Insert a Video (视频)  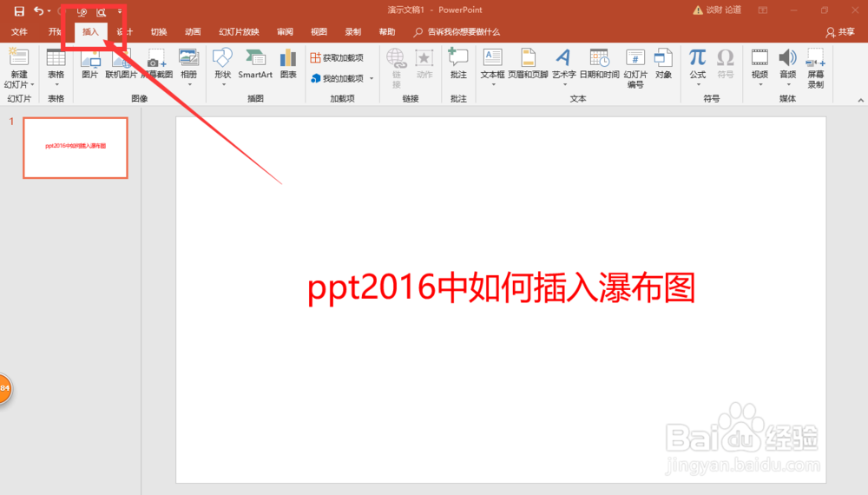click(x=759, y=69)
